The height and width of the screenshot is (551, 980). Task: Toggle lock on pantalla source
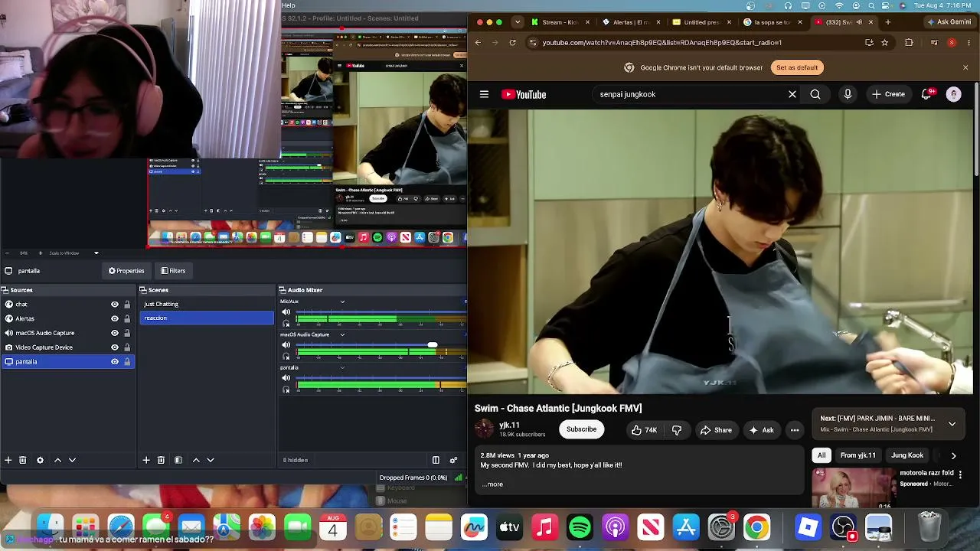click(x=127, y=362)
